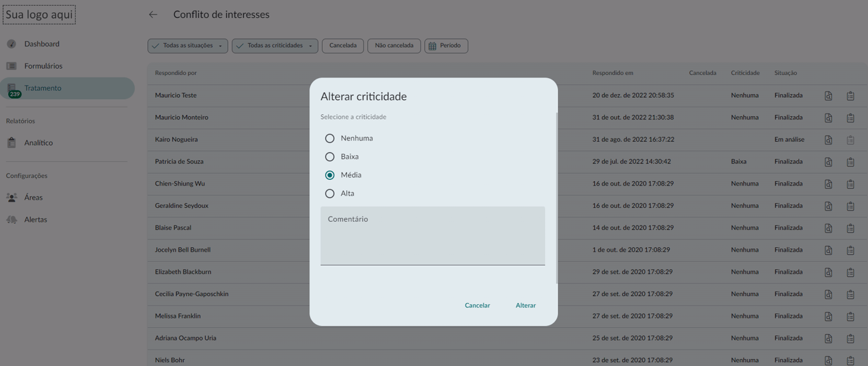The width and height of the screenshot is (868, 366).
Task: Open document view icon for Blaise Pascal
Action: [x=829, y=228]
